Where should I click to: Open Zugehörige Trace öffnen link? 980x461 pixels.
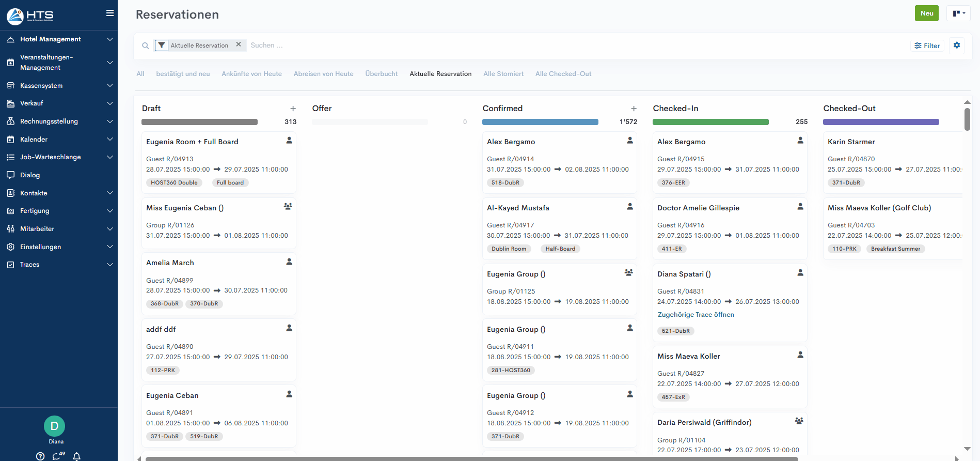696,315
